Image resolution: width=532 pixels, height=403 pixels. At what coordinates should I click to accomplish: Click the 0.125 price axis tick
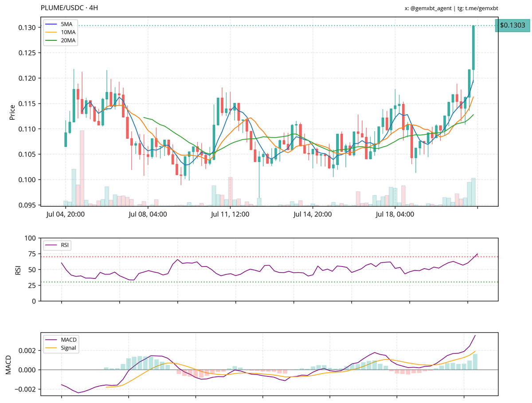coord(27,53)
